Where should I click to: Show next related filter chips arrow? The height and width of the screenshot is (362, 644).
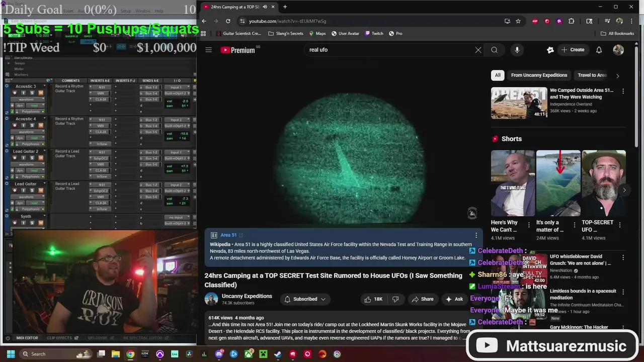tap(617, 75)
